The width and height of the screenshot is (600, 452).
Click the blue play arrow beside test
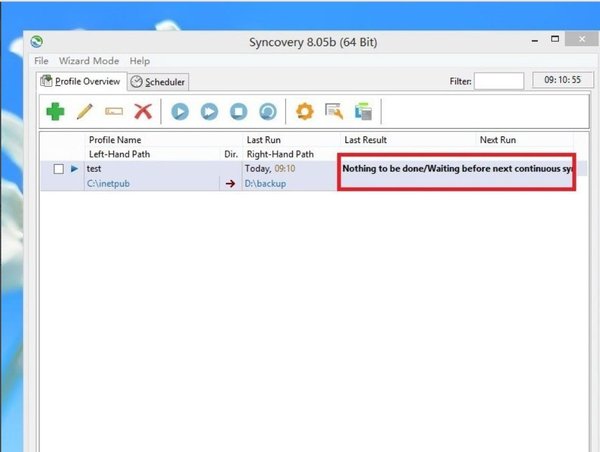click(x=74, y=168)
